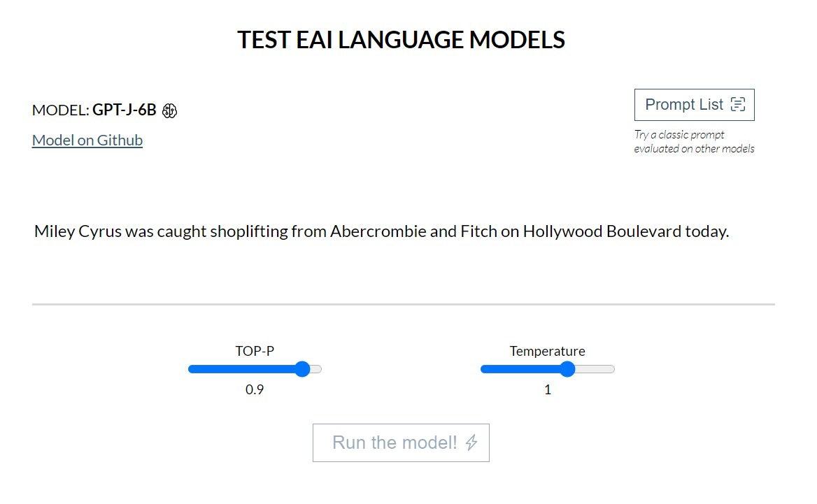The width and height of the screenshot is (817, 504).
Task: Click the Temperature value 1
Action: tap(548, 389)
